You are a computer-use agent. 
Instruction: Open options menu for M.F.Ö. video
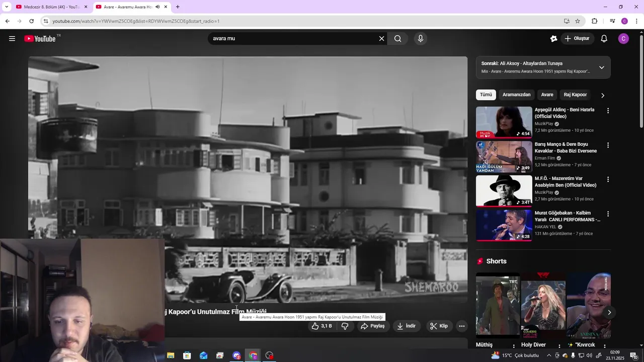pyautogui.click(x=608, y=179)
